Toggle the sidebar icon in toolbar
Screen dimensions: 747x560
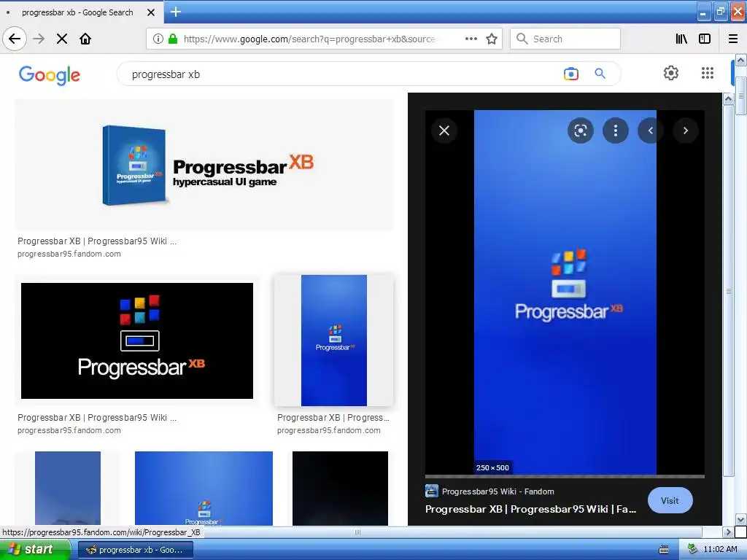[x=705, y=39]
